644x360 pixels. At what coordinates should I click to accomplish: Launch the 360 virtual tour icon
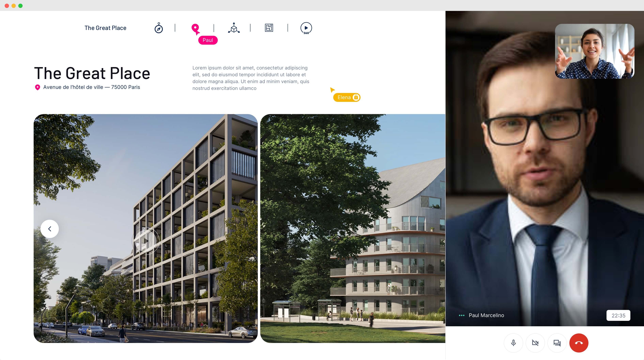pos(306,28)
